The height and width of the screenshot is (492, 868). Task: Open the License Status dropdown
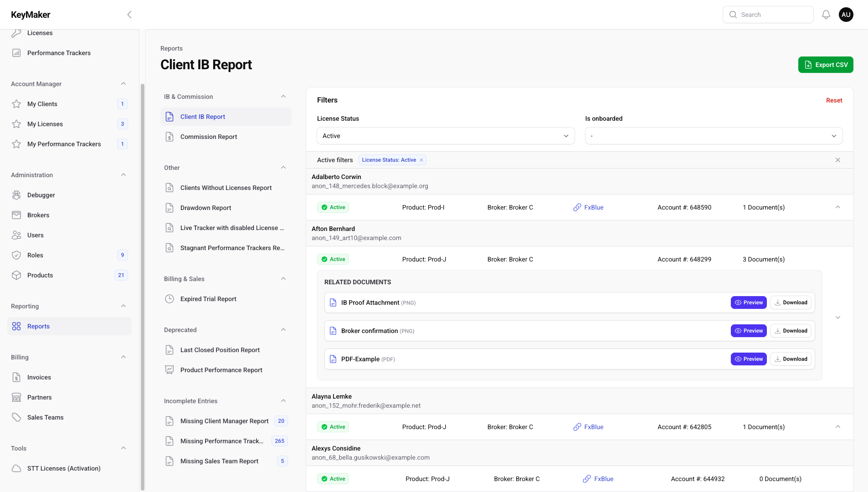[446, 136]
